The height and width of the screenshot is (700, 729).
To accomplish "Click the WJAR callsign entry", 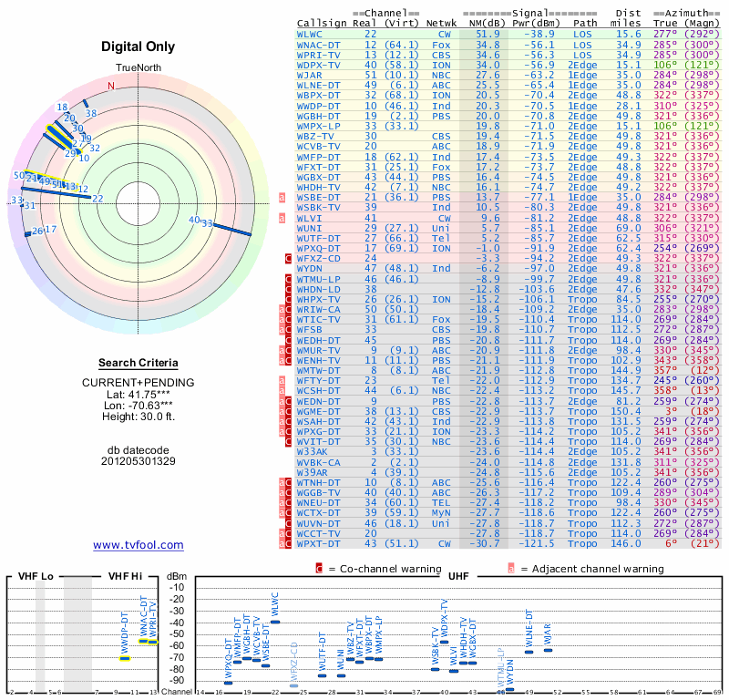I will 309,76.
